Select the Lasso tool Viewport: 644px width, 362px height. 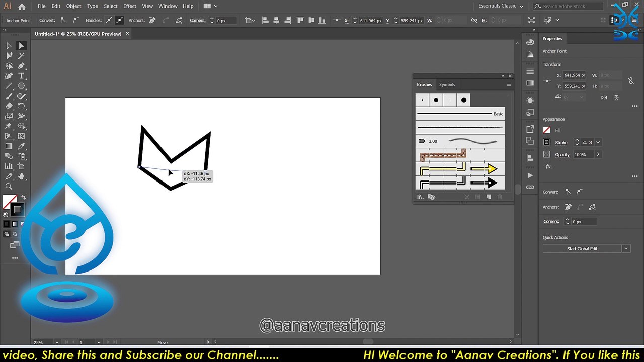point(9,66)
